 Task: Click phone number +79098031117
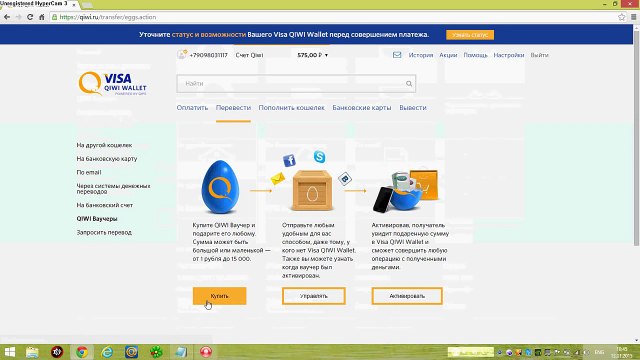click(208, 55)
